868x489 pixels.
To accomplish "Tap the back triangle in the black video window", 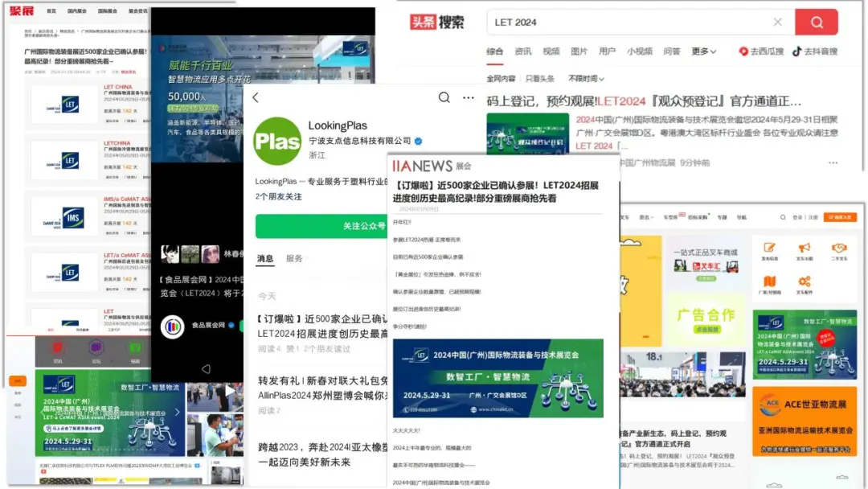I will (206, 369).
